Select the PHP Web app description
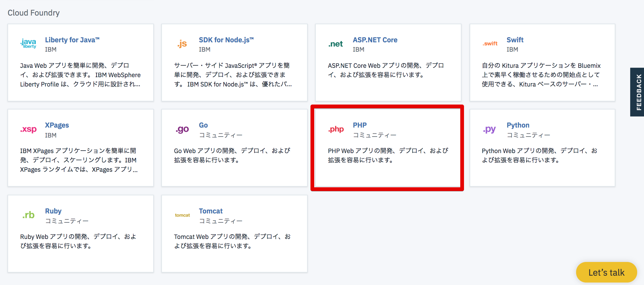Image resolution: width=644 pixels, height=285 pixels. [388, 156]
